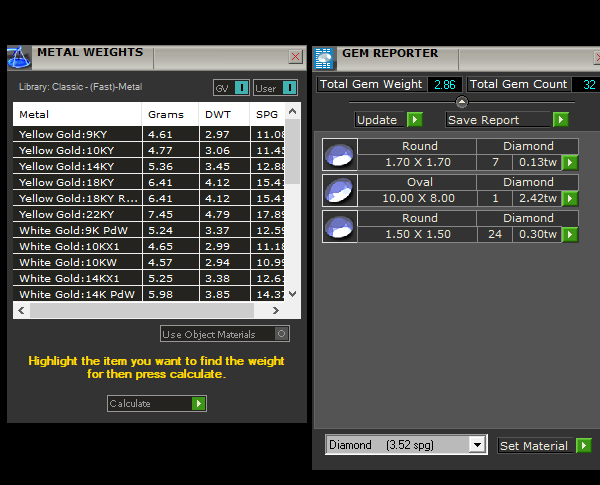Screen dimensions: 600x485
Task: Open the Diamond (3.52 spg) material dropdown
Action: click(477, 445)
